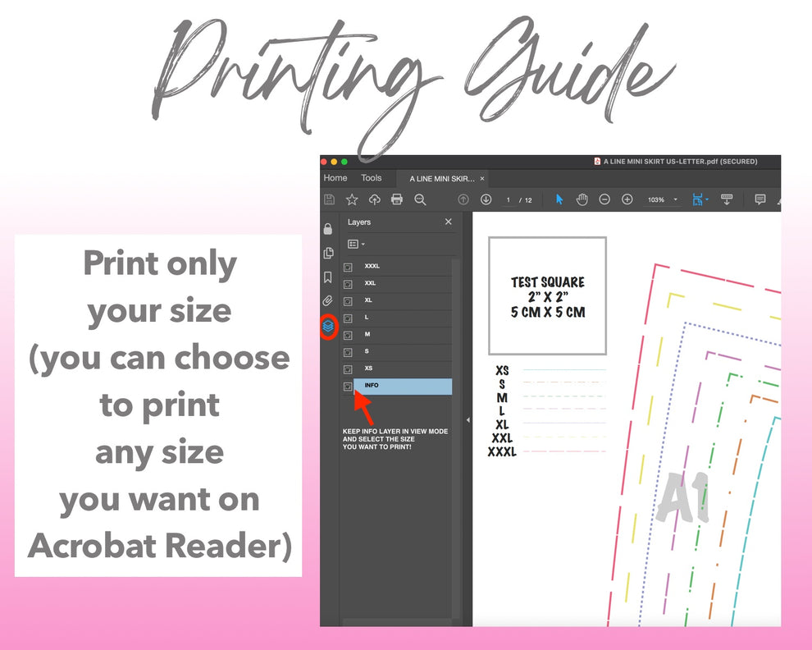The image size is (812, 650).
Task: Open the Attachments paperclip icon
Action: 328,301
